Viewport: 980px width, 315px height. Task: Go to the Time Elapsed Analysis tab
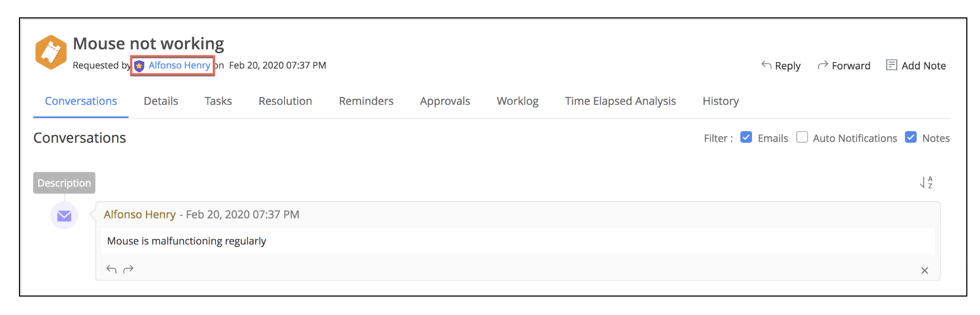pos(620,101)
